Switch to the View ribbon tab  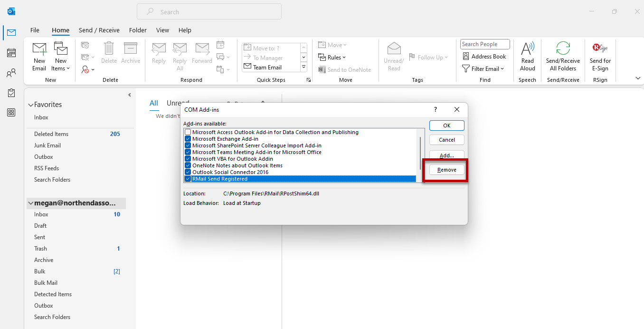click(162, 30)
